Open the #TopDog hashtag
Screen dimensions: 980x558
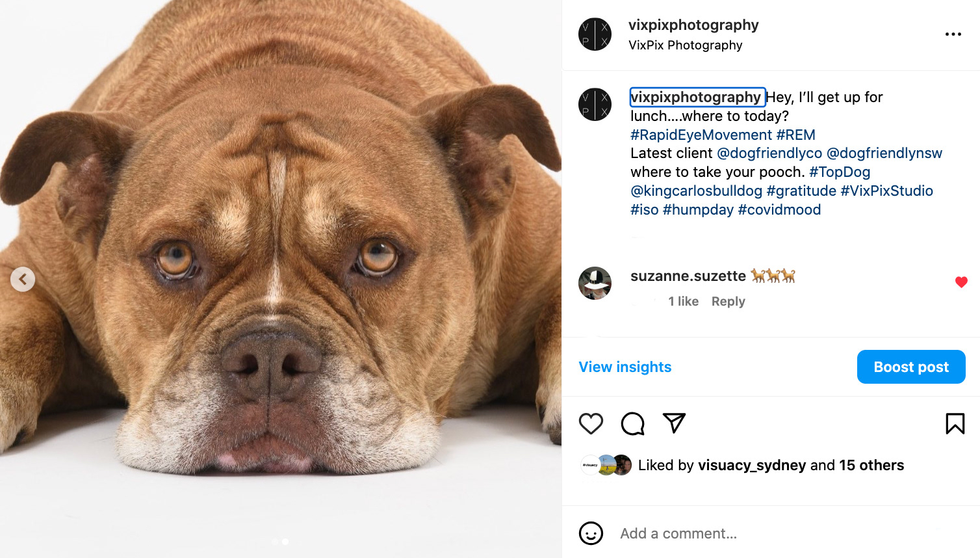pos(840,172)
